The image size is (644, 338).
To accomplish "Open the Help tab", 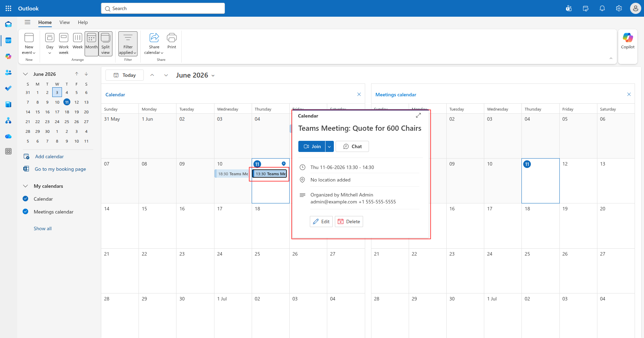I will coord(83,22).
